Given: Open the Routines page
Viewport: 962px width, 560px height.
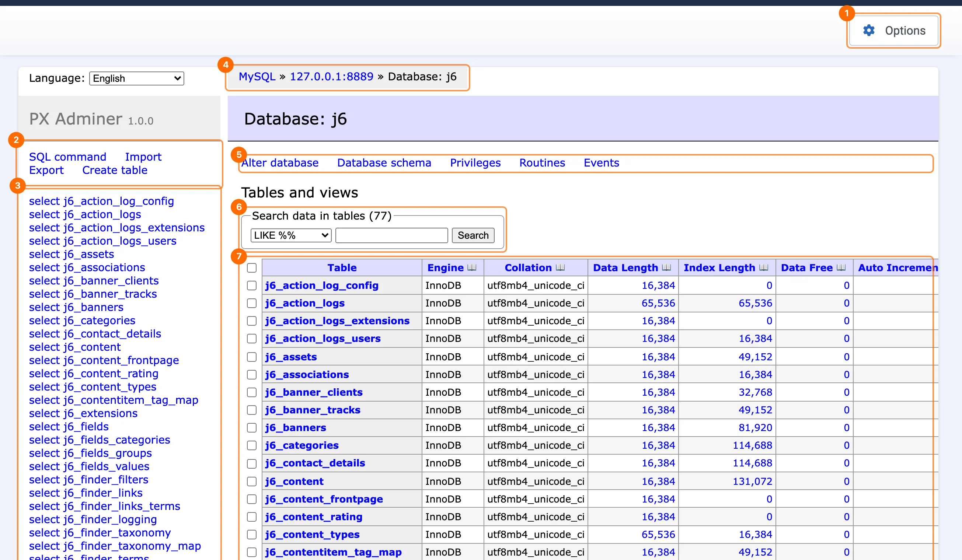Looking at the screenshot, I should tap(542, 163).
